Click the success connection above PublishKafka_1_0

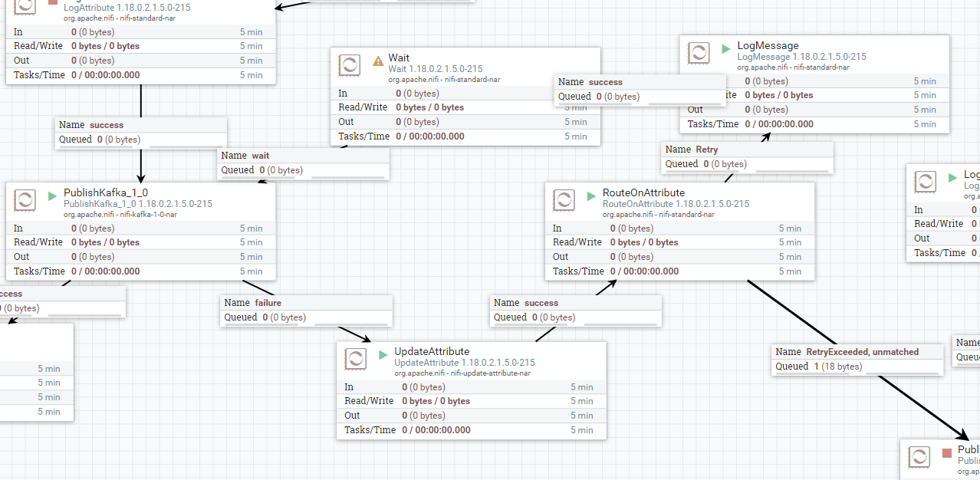point(140,124)
